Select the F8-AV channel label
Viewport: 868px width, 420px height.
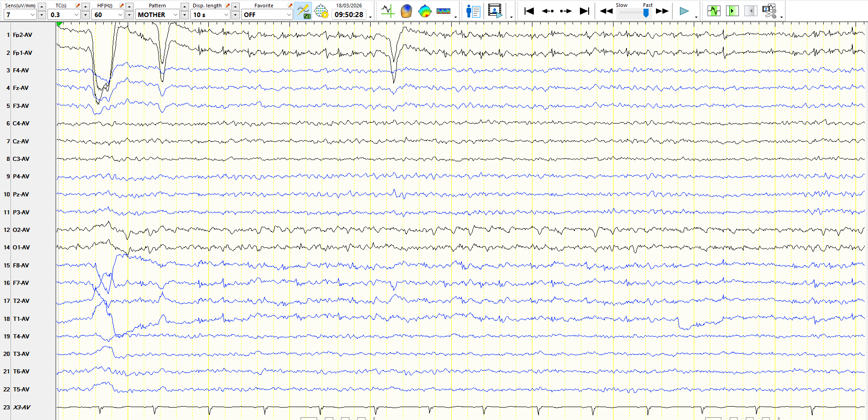click(x=21, y=266)
